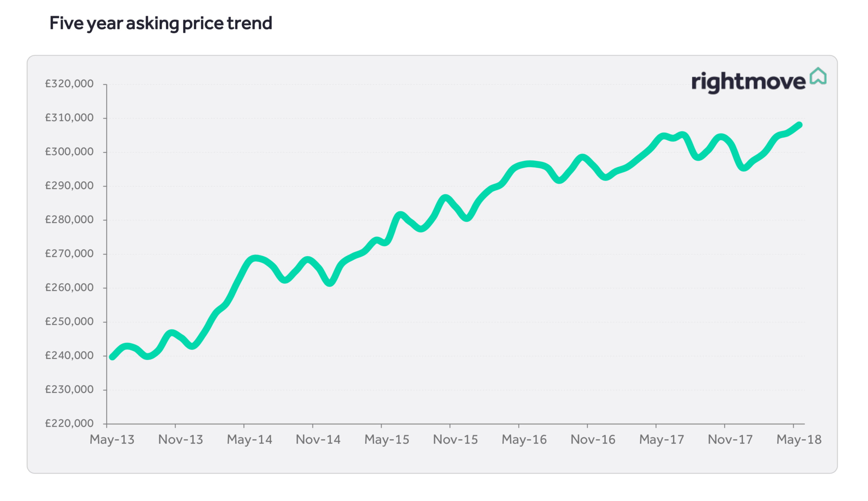Click the green trend line's starting point

point(112,357)
